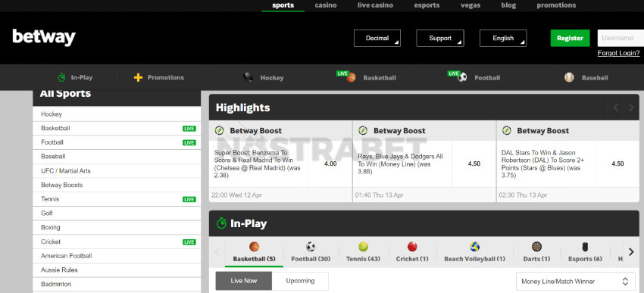Click the tennis ball icon in In-Play tabs

point(363,247)
